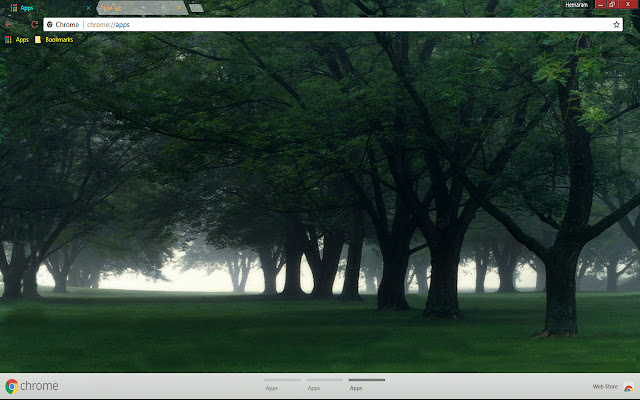Select the third, active Apps page indicator
Viewport: 640px width, 400px height.
[x=367, y=384]
